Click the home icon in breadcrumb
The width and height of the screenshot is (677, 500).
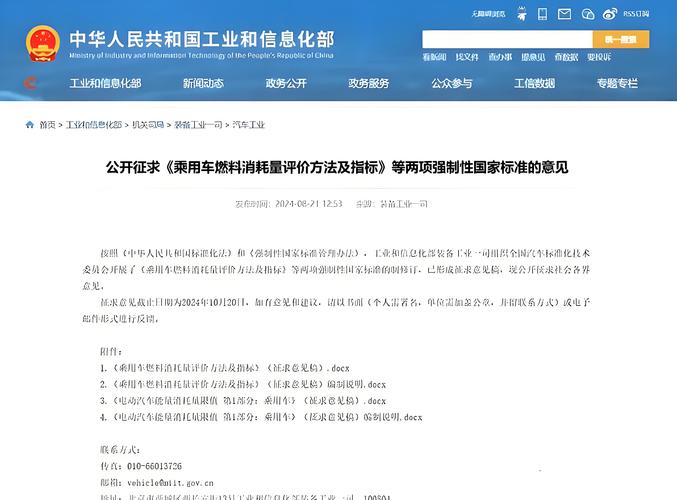(30, 125)
